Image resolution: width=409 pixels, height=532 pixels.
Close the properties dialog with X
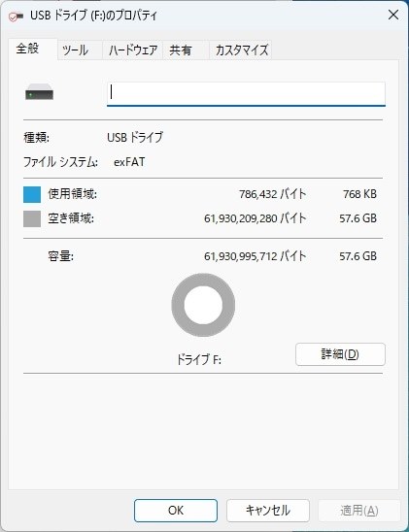[x=393, y=15]
